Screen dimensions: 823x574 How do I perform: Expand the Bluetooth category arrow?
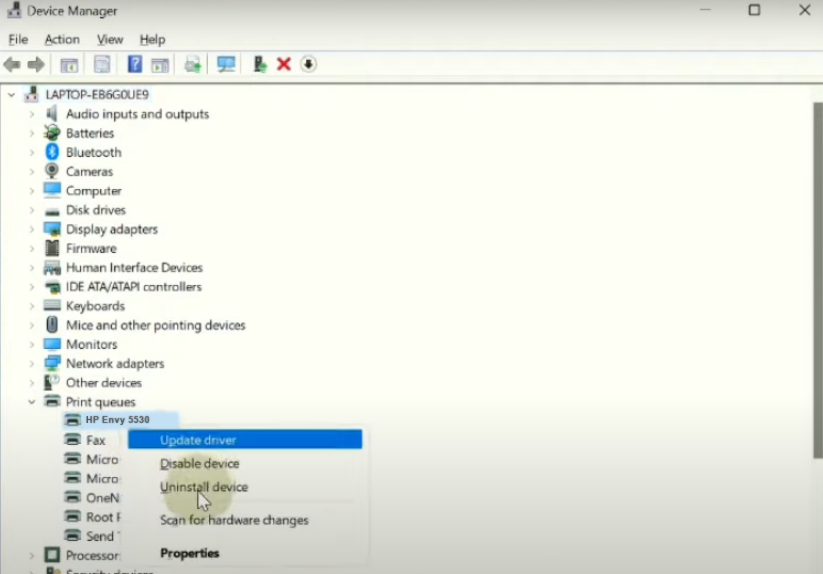[x=32, y=152]
